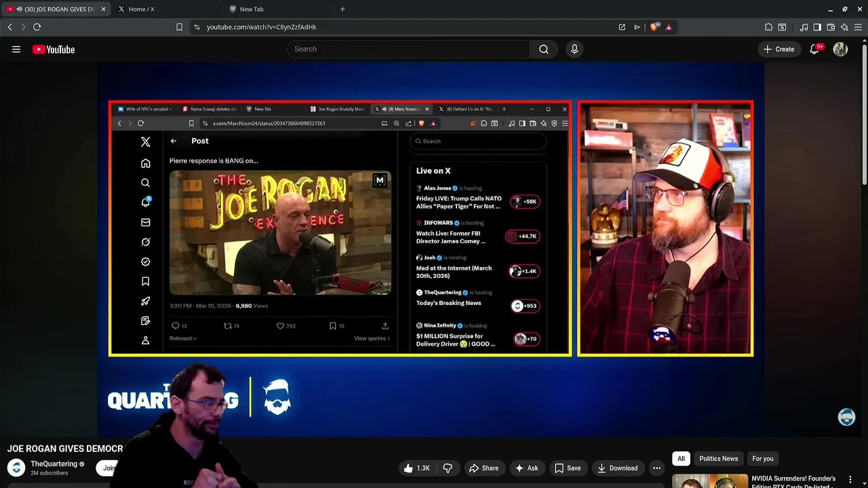Open the Brave Shields lion icon
The image size is (868, 488).
click(x=654, y=27)
